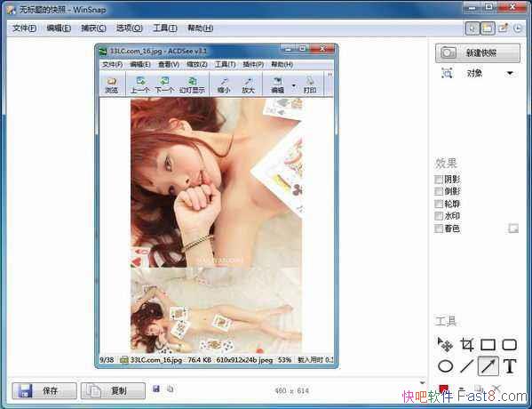Click 打印 in captured ACDSee toolbar

point(310,85)
